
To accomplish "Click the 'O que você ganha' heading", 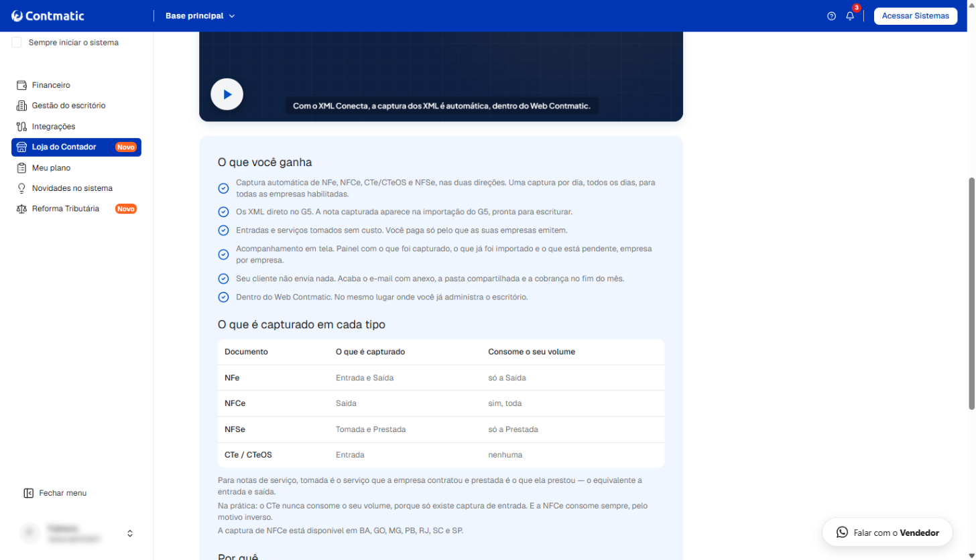I will click(x=265, y=162).
